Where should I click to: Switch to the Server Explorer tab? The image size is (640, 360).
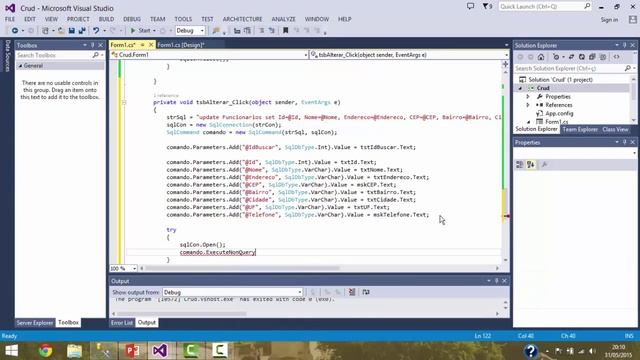[35, 322]
